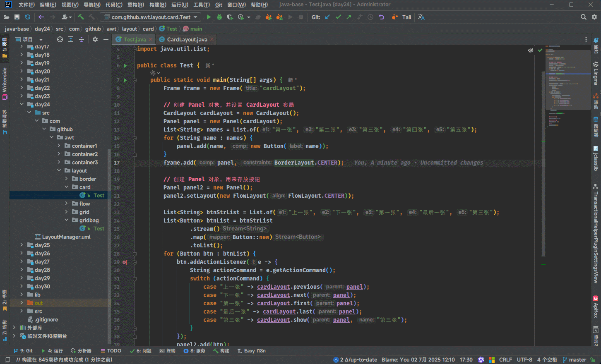The width and height of the screenshot is (601, 364).
Task: Commit changes with the Git checkmark icon
Action: pos(338,17)
